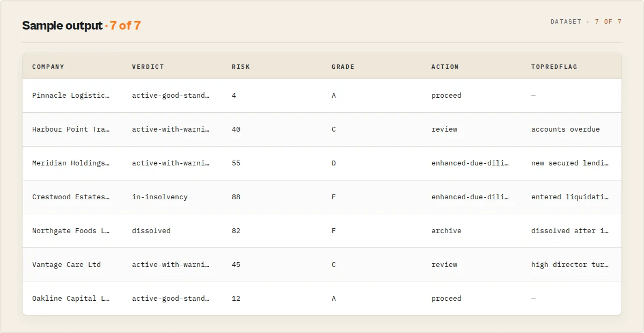This screenshot has width=644, height=333.
Task: Click proceed action for Oakline Capital
Action: coord(447,299)
